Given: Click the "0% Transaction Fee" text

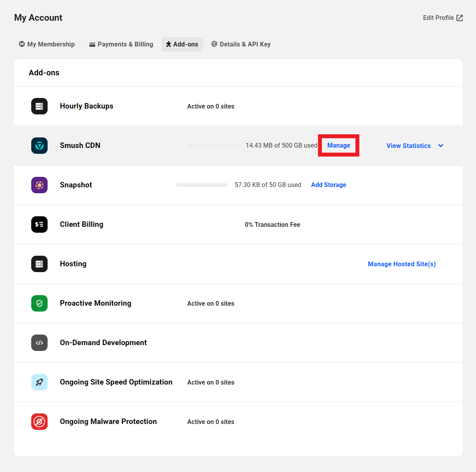Looking at the screenshot, I should click(x=272, y=225).
